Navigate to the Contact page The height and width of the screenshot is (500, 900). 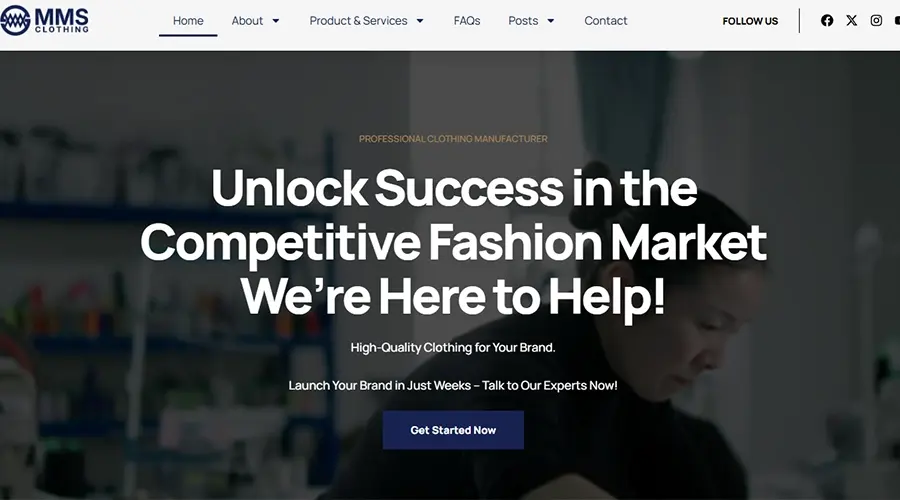click(606, 21)
